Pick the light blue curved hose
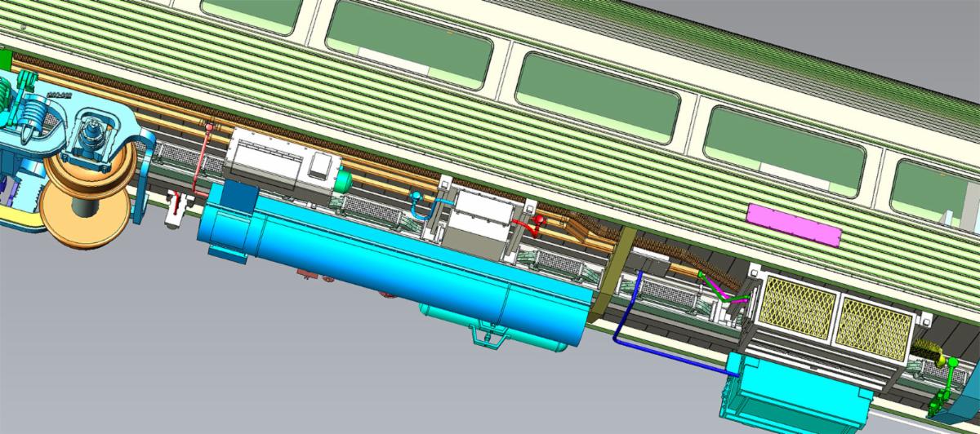This screenshot has height=434, width=980. point(426,204)
